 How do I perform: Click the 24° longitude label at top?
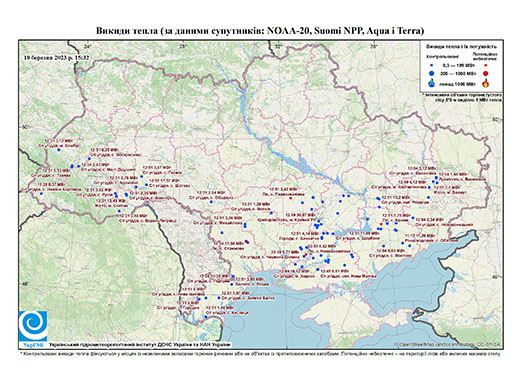pyautogui.click(x=88, y=47)
